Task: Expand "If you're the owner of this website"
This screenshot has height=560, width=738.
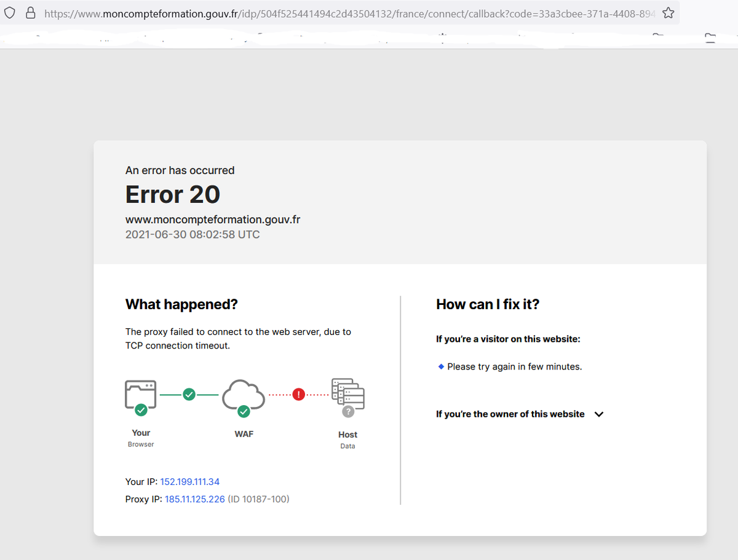Action: (520, 414)
